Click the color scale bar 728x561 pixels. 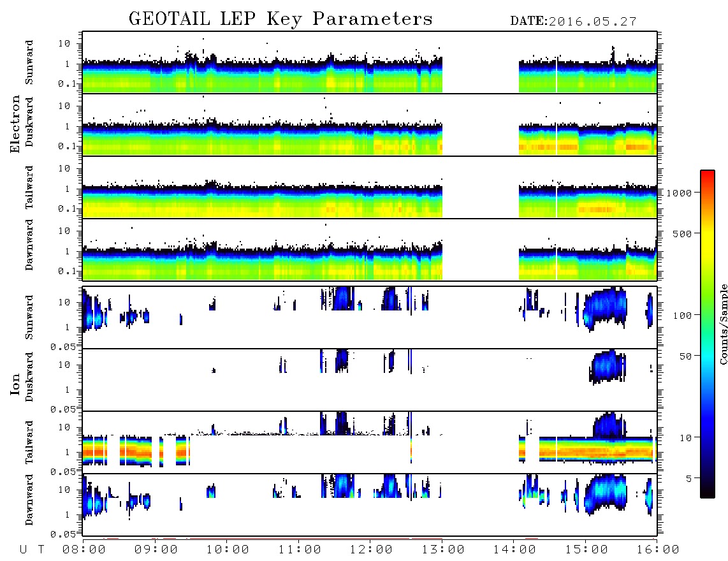[x=708, y=334]
